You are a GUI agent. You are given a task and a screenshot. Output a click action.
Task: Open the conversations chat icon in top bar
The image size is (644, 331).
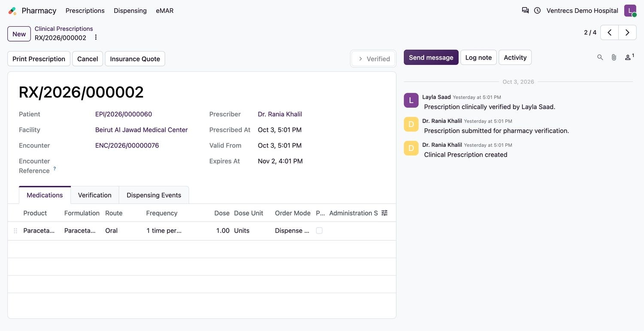click(525, 10)
